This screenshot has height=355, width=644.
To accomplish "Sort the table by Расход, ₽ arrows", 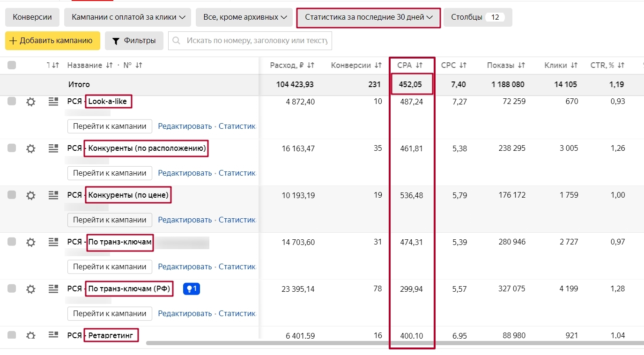I will pos(311,66).
